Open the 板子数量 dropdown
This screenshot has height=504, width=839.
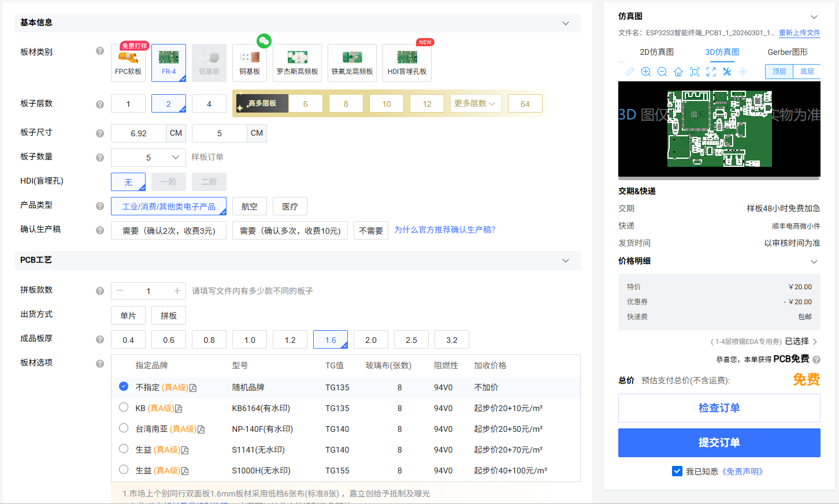coord(149,157)
